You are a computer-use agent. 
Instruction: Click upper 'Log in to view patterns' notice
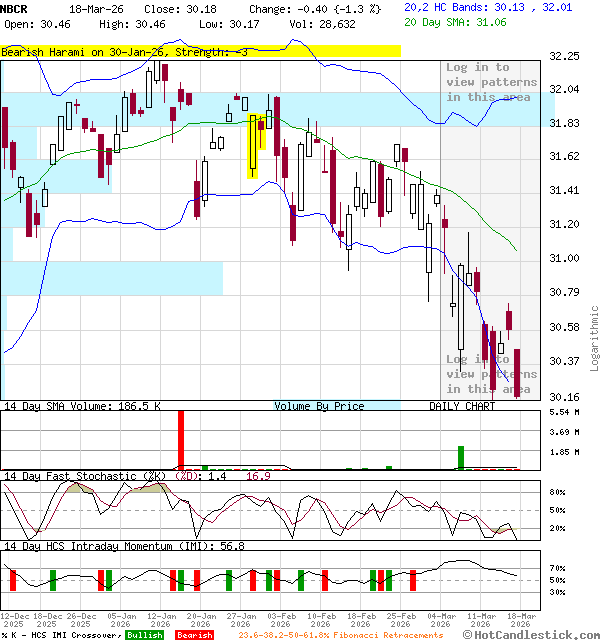coord(491,83)
